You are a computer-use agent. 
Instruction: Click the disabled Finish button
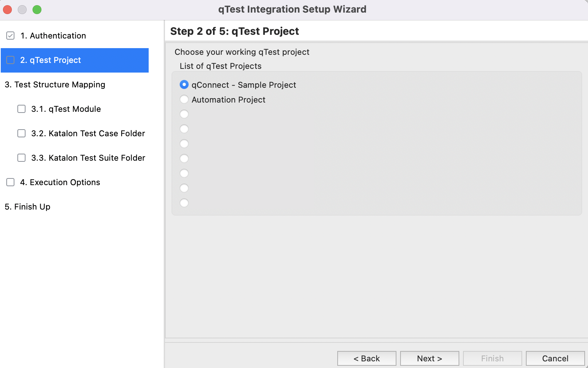(x=492, y=358)
